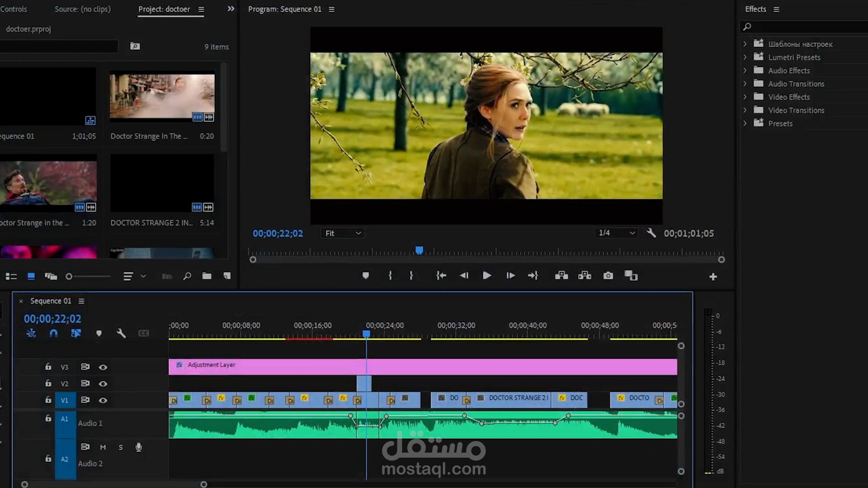Adjust Project panel thumbnail zoom slider
The height and width of the screenshot is (488, 868).
69,277
